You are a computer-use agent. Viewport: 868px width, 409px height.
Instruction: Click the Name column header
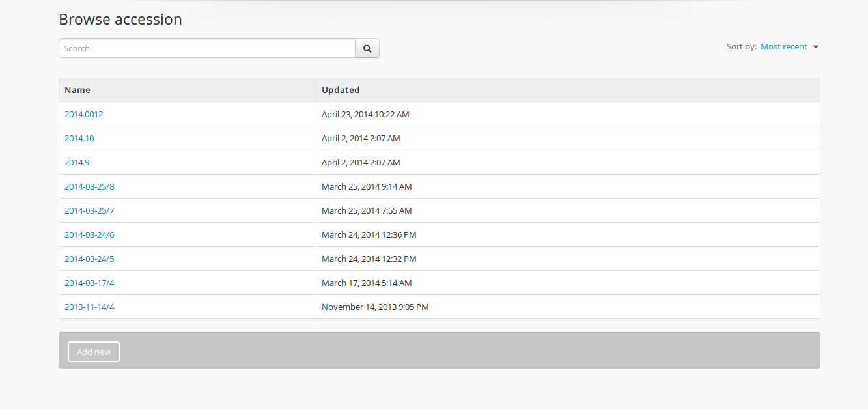pos(77,90)
